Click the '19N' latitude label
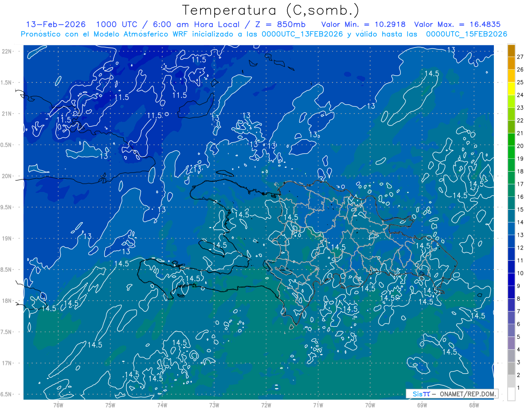This screenshot has height=411, width=532. click(7, 239)
